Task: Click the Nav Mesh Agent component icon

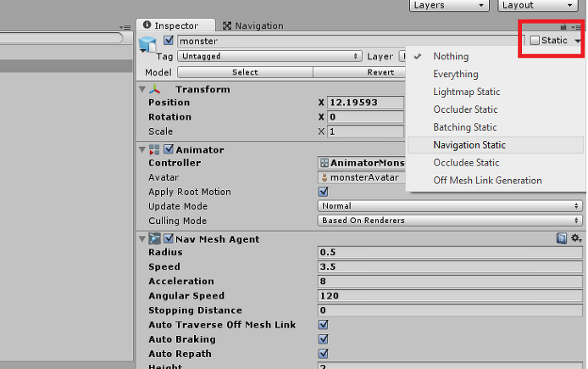Action: tap(154, 238)
